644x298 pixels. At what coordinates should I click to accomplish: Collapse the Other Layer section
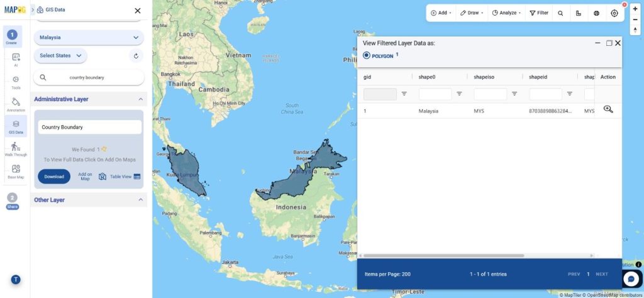click(140, 200)
